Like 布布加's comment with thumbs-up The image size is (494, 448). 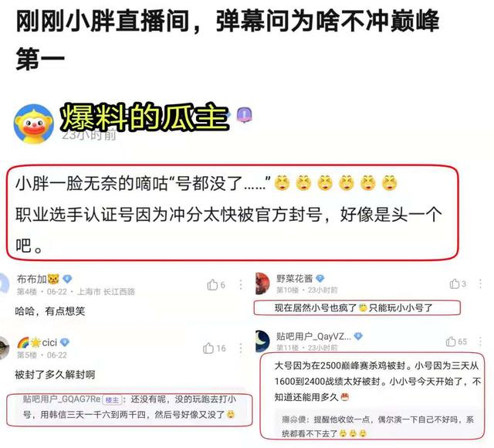213,285
